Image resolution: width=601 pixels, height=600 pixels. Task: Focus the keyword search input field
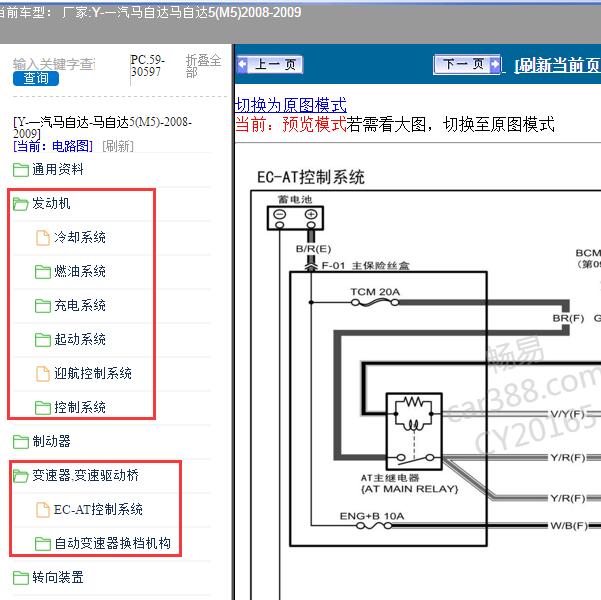pos(54,64)
